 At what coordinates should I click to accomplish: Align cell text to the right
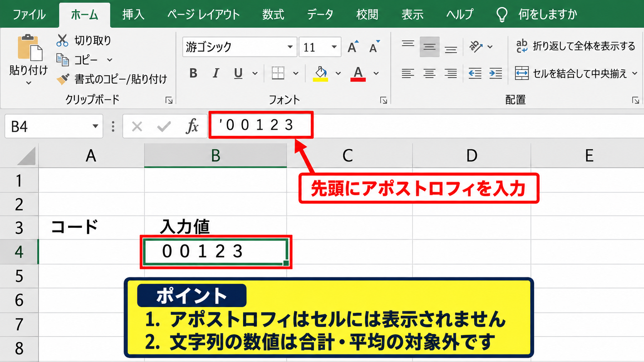451,73
